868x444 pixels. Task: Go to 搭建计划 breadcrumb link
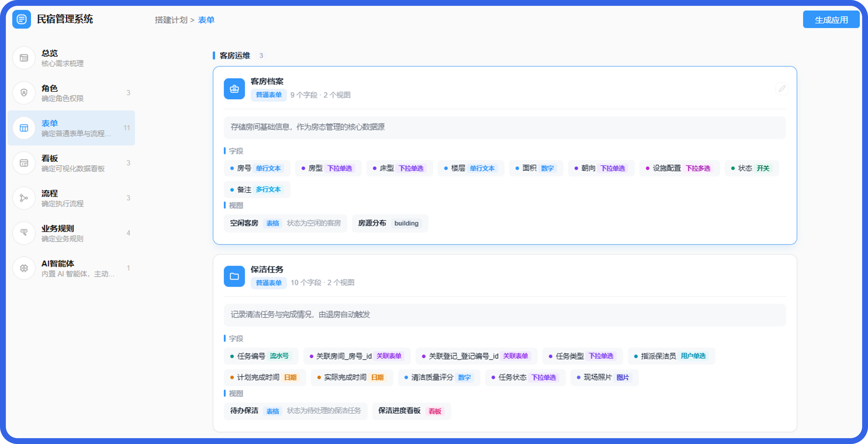pos(171,20)
